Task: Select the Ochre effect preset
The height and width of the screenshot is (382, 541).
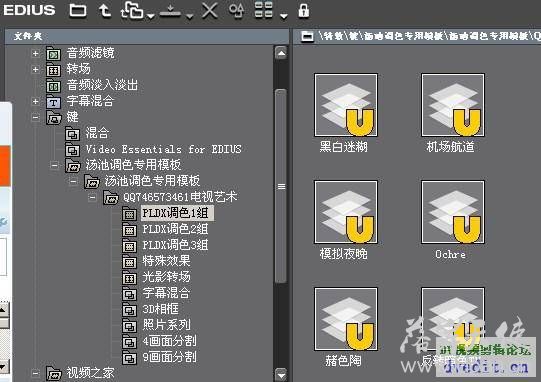Action: [453, 212]
